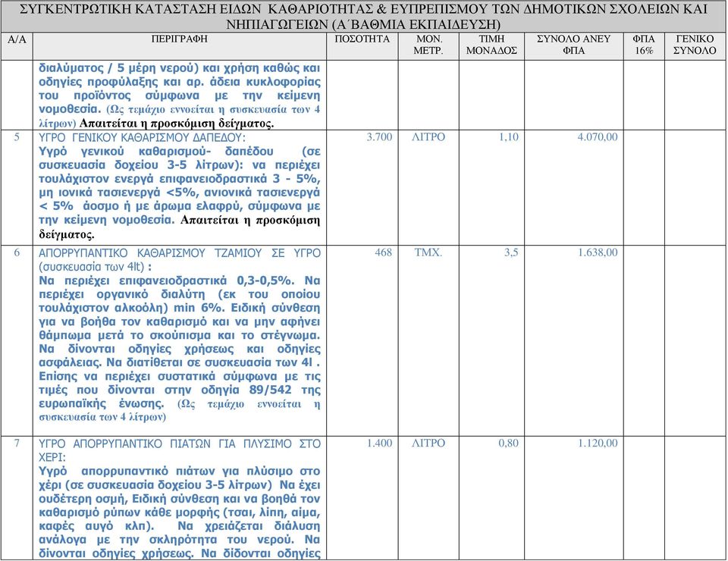Click unit 'ΛΙΤΡΟ' in row 7

click(428, 443)
